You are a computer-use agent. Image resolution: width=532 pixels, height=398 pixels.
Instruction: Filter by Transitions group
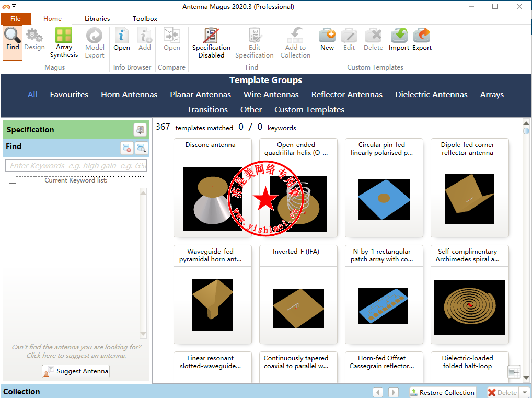207,110
